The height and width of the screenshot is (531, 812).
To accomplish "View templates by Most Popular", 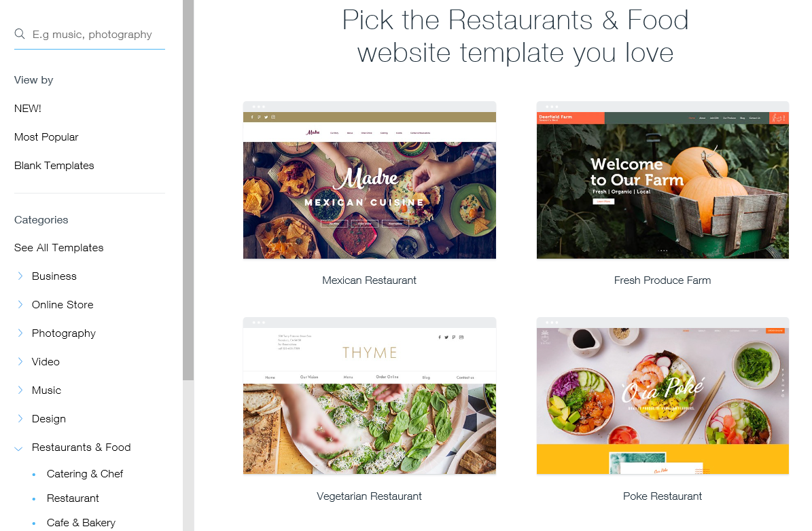I will 46,136.
